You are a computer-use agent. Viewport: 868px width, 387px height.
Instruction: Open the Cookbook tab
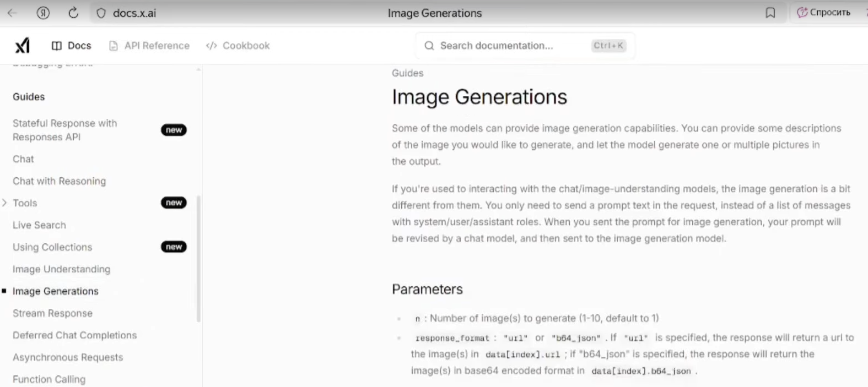tap(238, 46)
